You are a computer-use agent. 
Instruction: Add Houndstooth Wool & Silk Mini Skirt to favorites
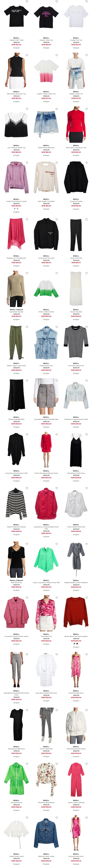point(57,381)
